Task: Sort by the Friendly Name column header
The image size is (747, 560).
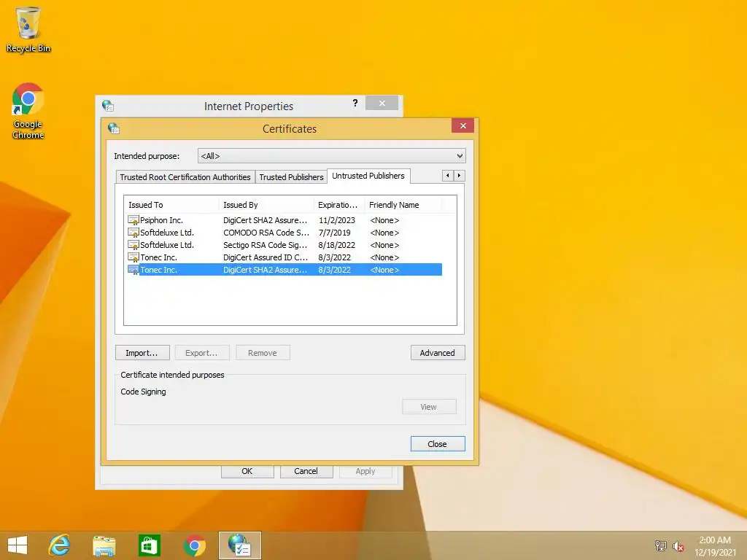Action: 403,205
